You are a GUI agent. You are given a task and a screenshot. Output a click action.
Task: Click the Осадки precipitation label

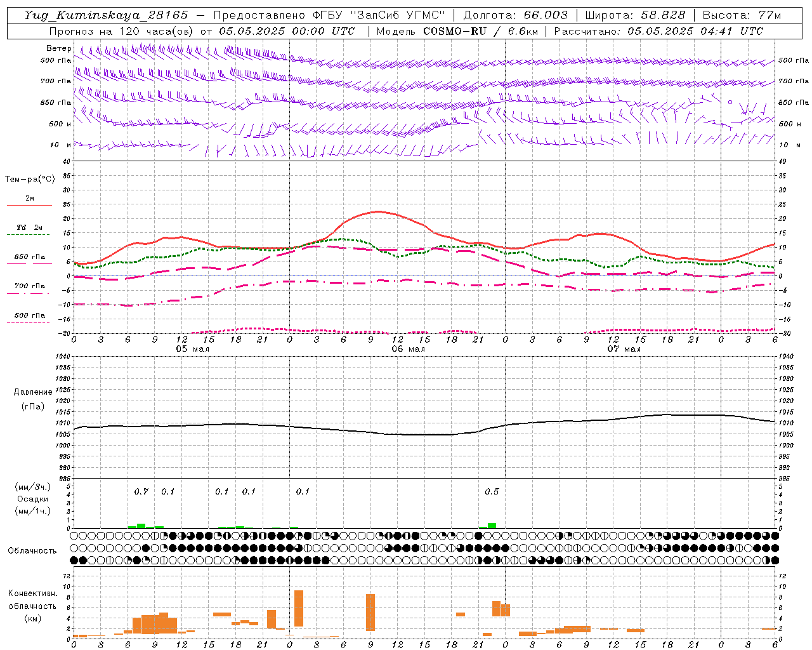pyautogui.click(x=33, y=499)
